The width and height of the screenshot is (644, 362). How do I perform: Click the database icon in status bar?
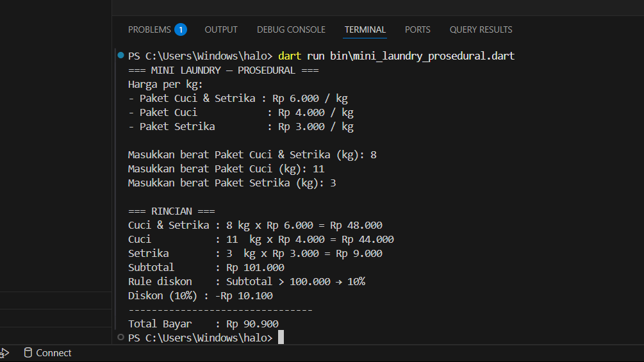click(28, 353)
